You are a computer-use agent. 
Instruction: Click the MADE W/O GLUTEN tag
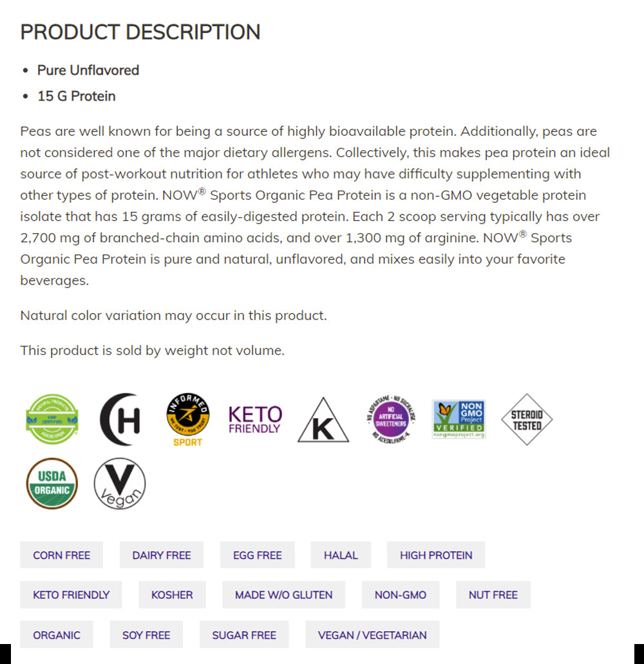[284, 595]
